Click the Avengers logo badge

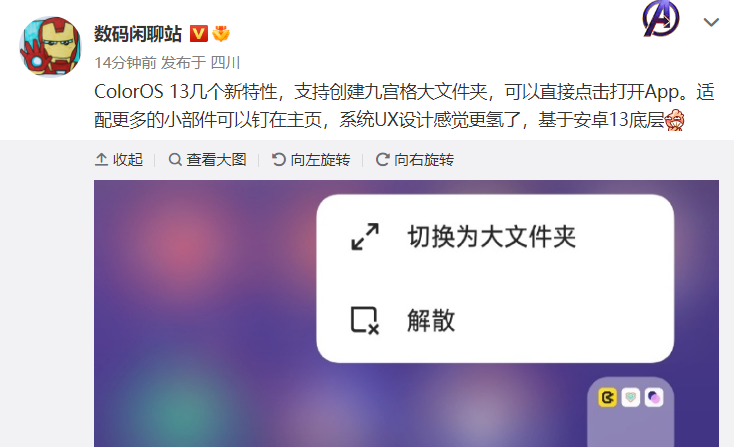[661, 19]
